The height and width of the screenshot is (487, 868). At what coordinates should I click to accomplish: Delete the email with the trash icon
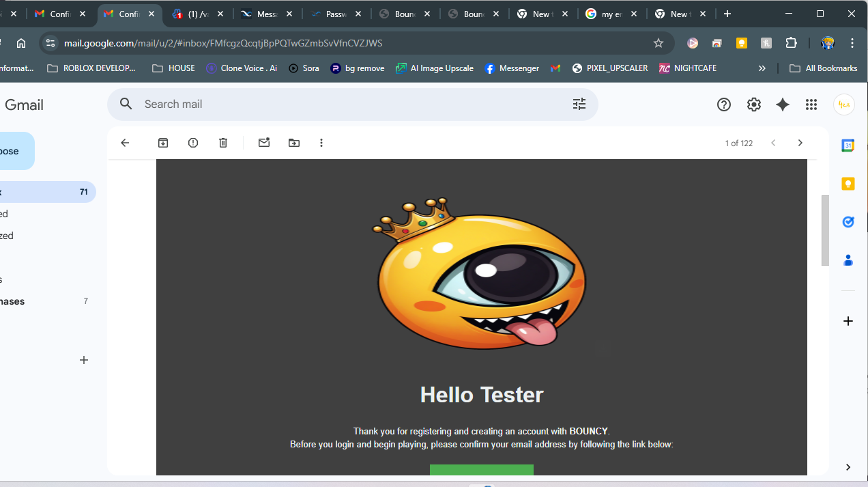(223, 143)
